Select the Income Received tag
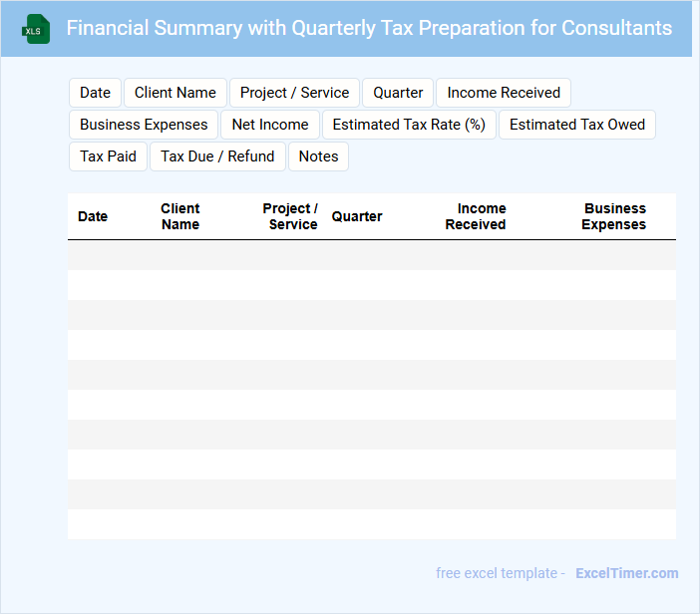 tap(504, 93)
